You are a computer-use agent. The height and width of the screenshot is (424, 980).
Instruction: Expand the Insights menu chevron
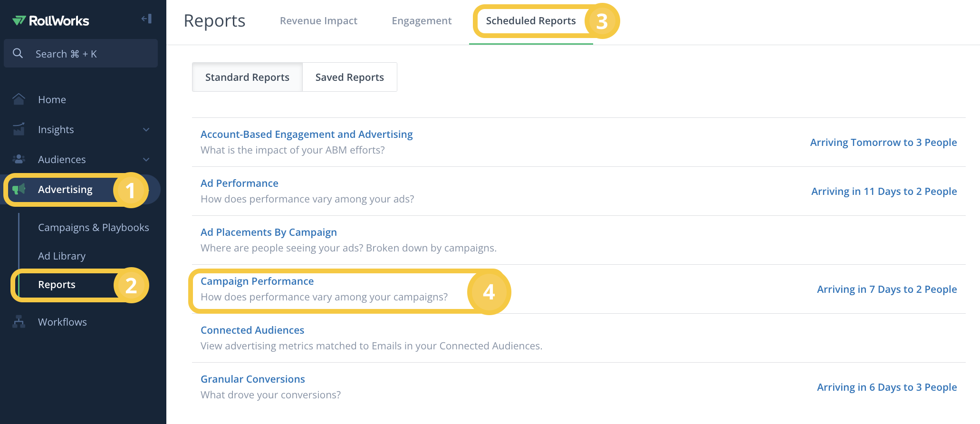click(146, 129)
